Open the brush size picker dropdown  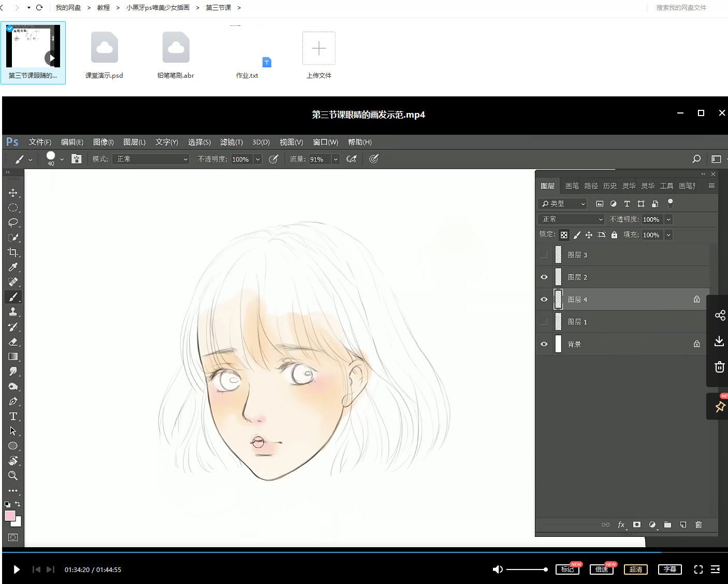coord(61,159)
